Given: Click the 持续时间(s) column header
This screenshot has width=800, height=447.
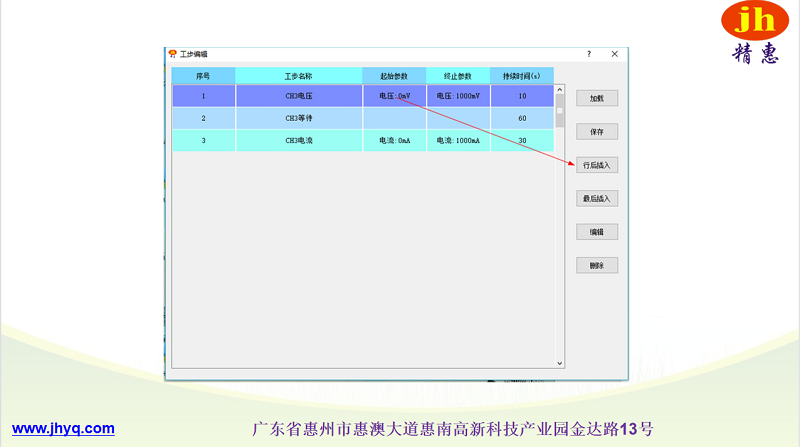Looking at the screenshot, I should coord(521,76).
